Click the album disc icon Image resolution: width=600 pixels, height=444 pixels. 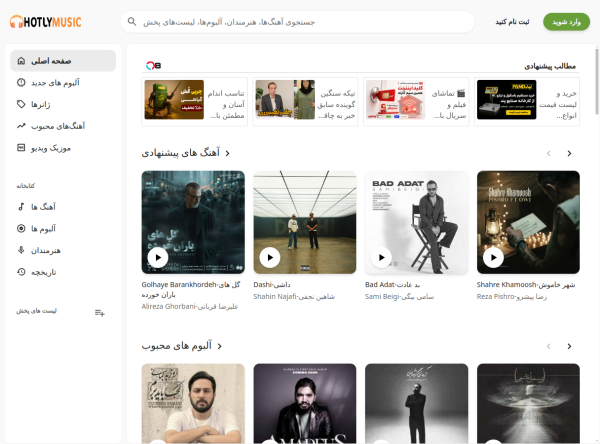pos(21,229)
